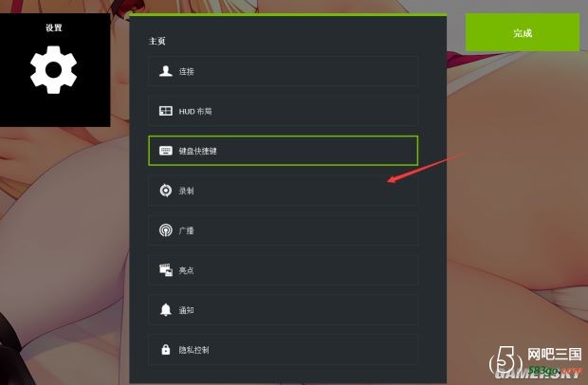Click the broadcast antenna icon beside 广播
This screenshot has width=588, height=385.
165,230
